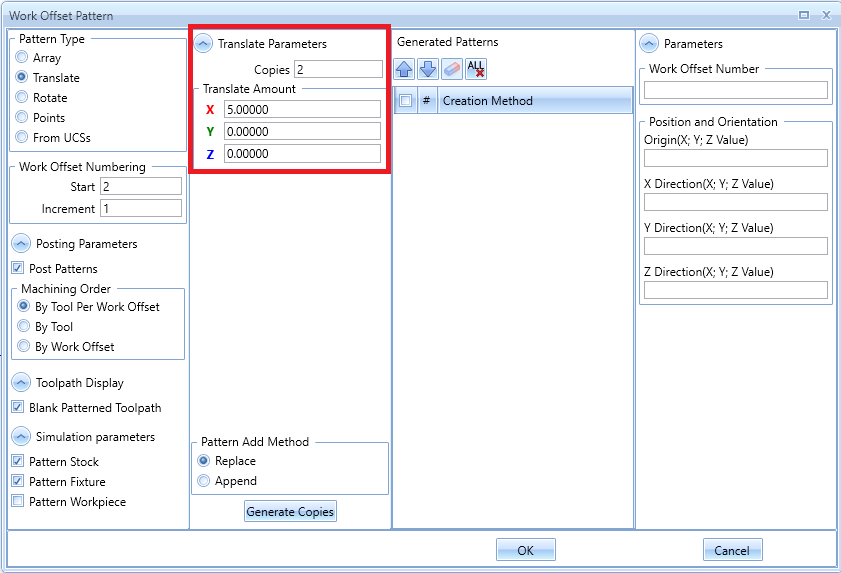The image size is (841, 573).
Task: Toggle Pattern Stock checkbox
Action: pos(18,460)
